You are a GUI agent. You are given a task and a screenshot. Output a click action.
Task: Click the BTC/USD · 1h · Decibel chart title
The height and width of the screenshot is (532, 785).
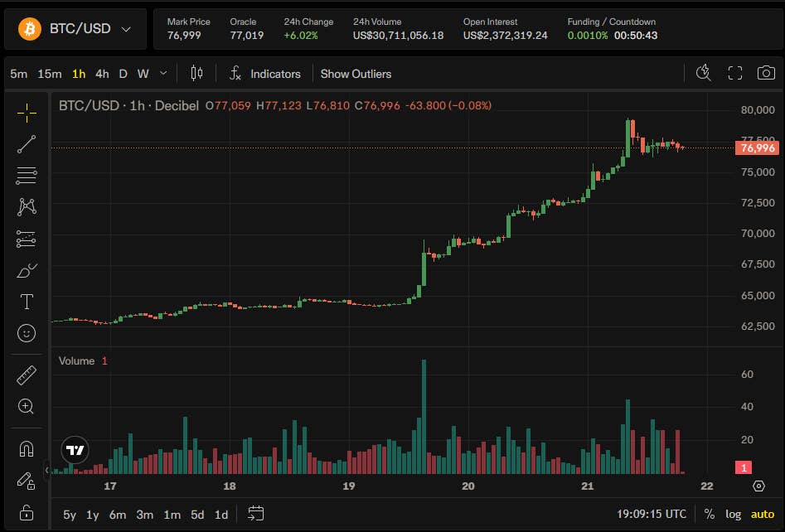128,105
